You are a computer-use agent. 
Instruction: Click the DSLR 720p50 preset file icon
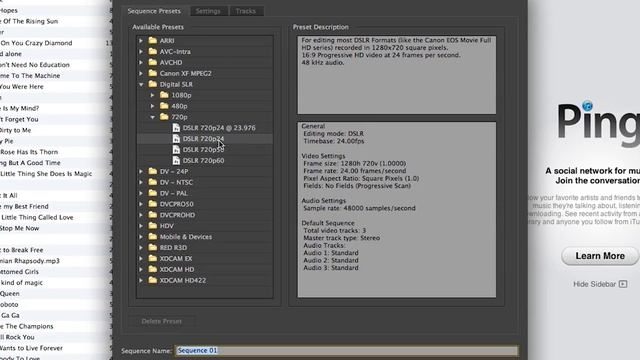[x=176, y=149]
